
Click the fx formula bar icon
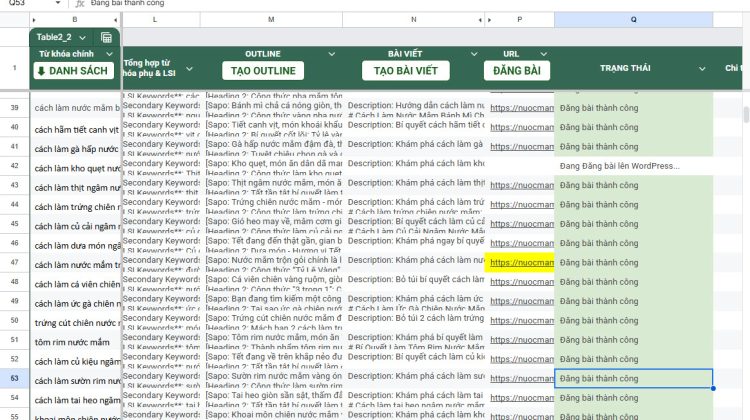coord(79,4)
